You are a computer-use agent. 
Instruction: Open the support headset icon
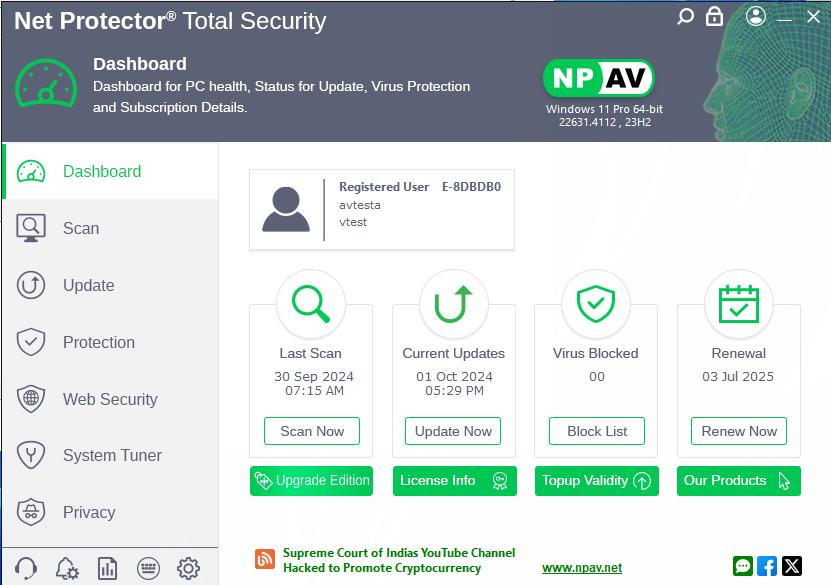coord(26,569)
